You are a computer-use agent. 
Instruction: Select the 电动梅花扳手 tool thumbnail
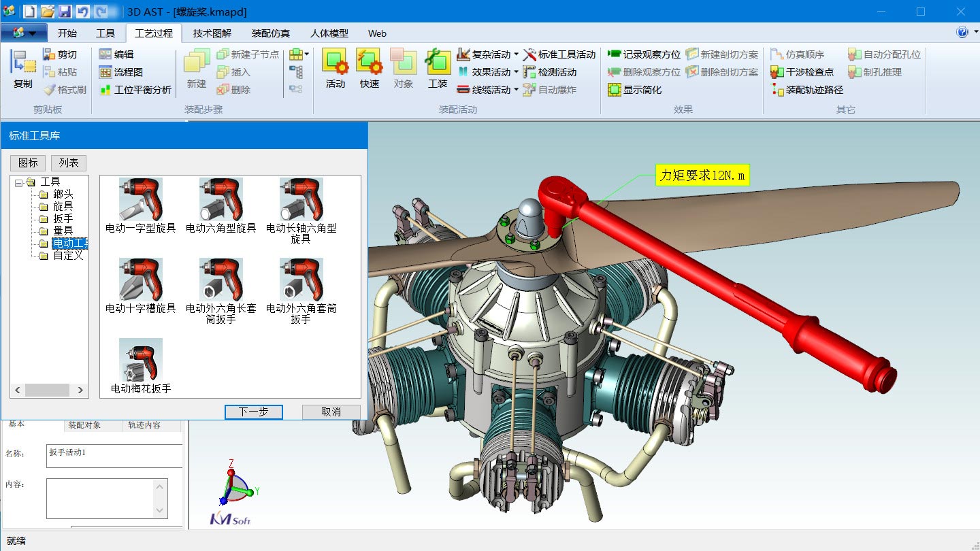click(140, 361)
